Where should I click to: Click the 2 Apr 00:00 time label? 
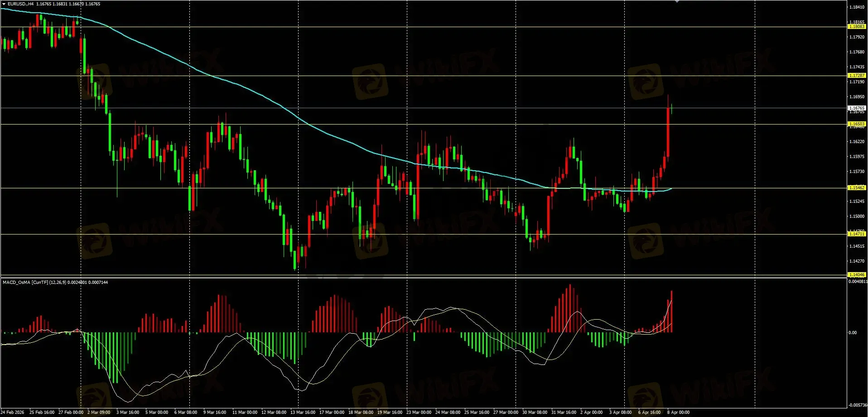click(592, 412)
